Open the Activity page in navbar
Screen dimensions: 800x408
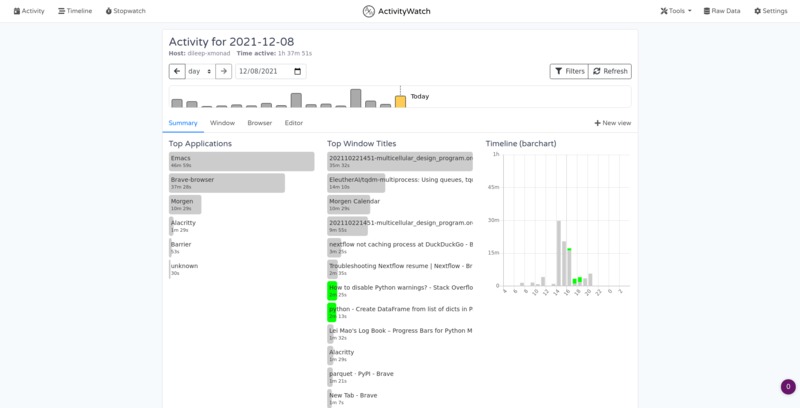tap(29, 11)
